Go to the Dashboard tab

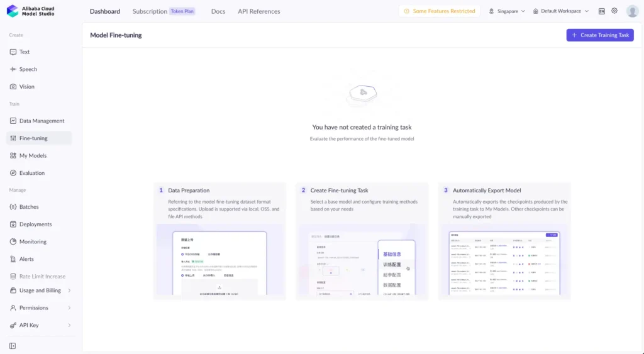105,11
